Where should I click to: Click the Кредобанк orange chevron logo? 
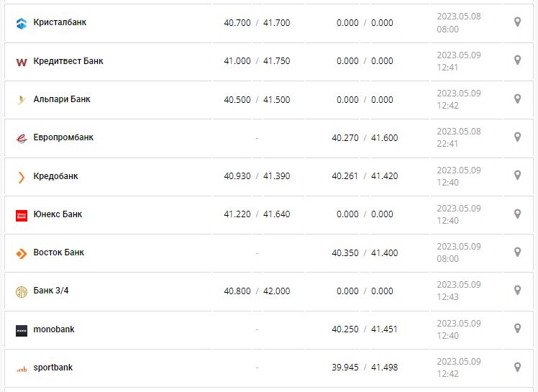coord(21,177)
